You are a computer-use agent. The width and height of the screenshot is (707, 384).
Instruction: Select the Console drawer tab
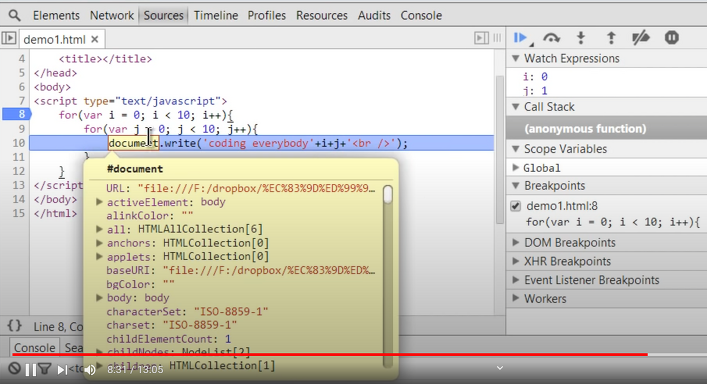[34, 347]
